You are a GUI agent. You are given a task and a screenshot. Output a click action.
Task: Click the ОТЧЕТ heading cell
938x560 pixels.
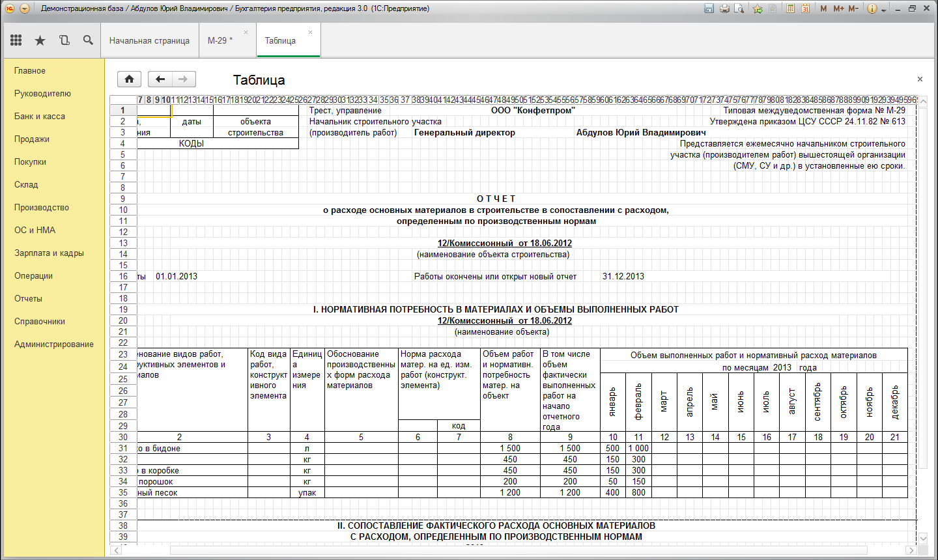496,199
